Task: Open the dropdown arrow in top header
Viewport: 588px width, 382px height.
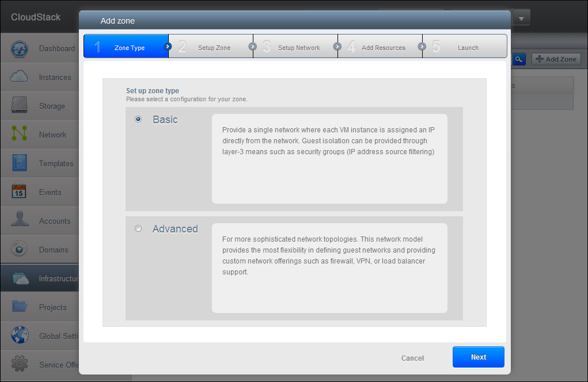Action: (521, 18)
